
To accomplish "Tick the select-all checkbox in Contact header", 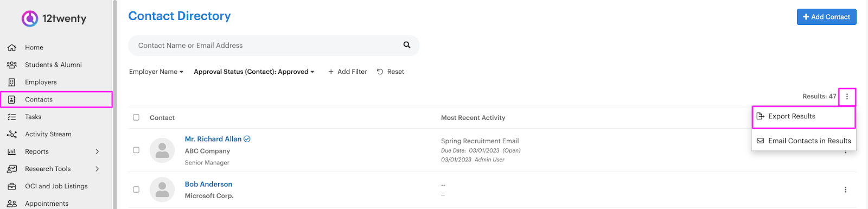I will point(136,117).
